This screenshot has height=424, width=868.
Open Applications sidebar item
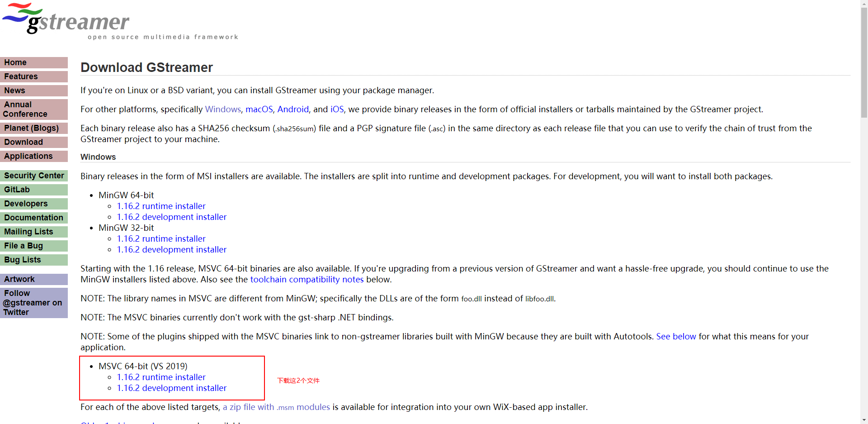pyautogui.click(x=34, y=156)
